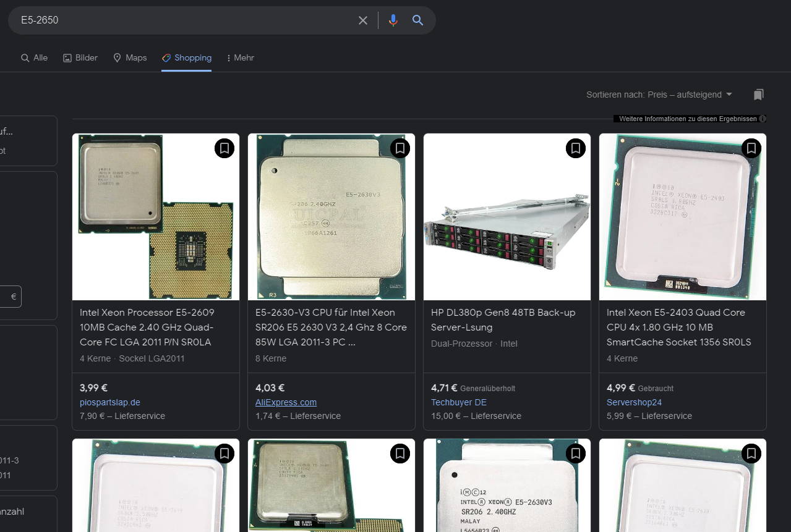
Task: Open the HP DL380p server image
Action: [507, 217]
